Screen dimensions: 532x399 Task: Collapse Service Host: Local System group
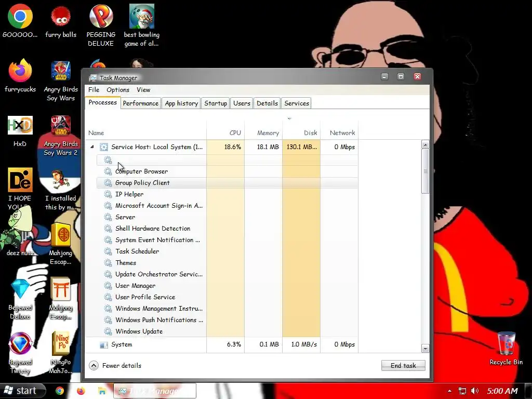coord(92,147)
